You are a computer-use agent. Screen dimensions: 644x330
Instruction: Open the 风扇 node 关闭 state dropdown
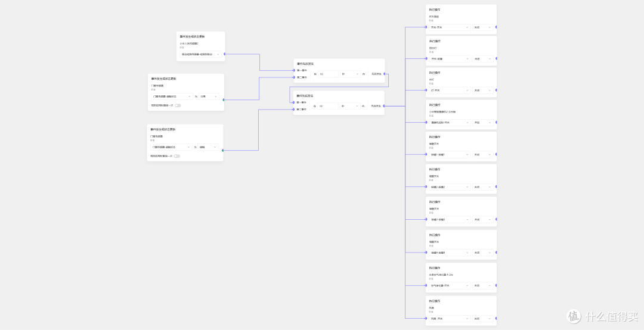pyautogui.click(x=483, y=319)
